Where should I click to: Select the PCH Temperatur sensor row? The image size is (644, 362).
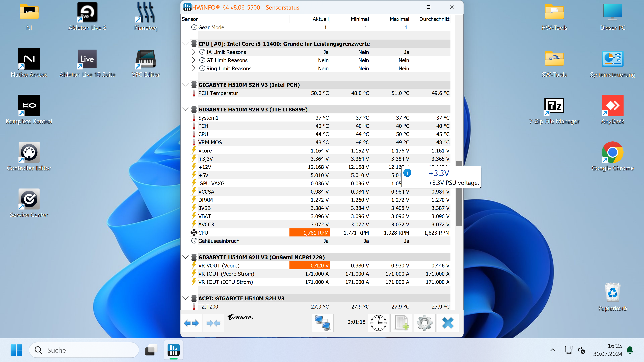click(x=320, y=93)
